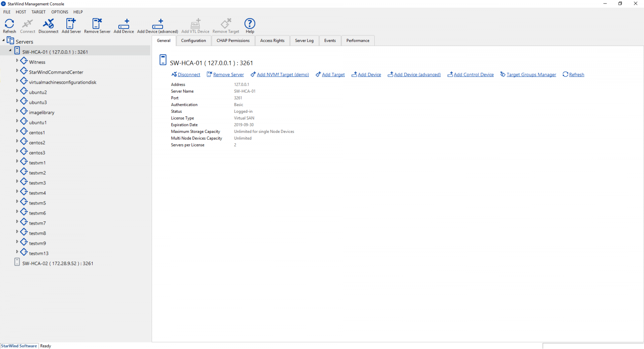Open the FILE menu
Screen dimensions: 644x349
(7, 12)
